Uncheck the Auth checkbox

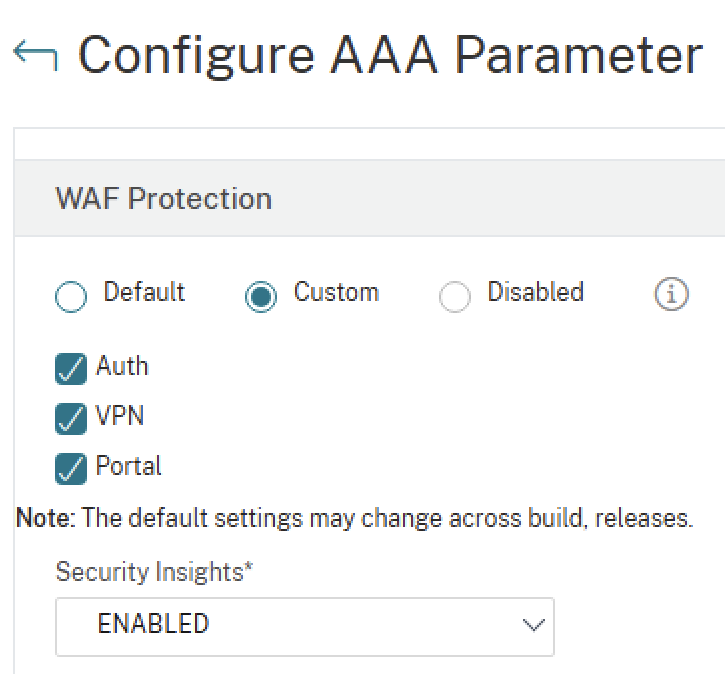click(x=71, y=369)
